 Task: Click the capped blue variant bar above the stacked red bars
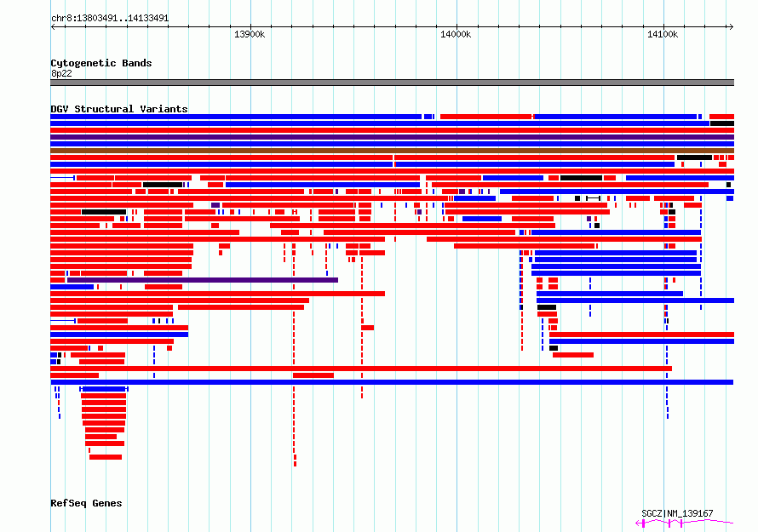[104, 389]
